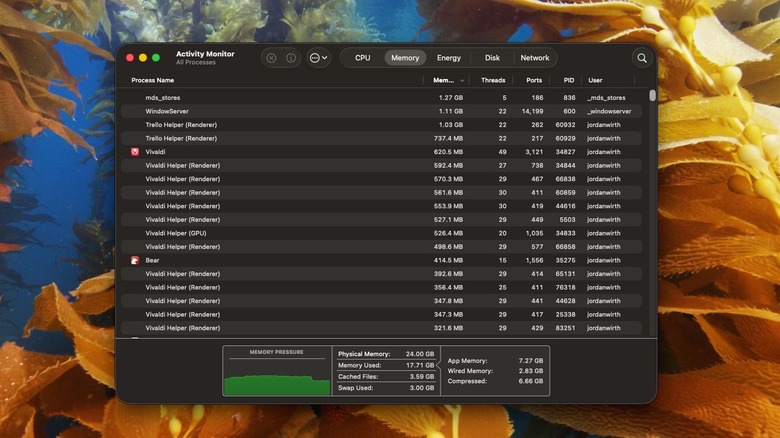
Task: Select the mds_stores process row
Action: click(x=382, y=98)
